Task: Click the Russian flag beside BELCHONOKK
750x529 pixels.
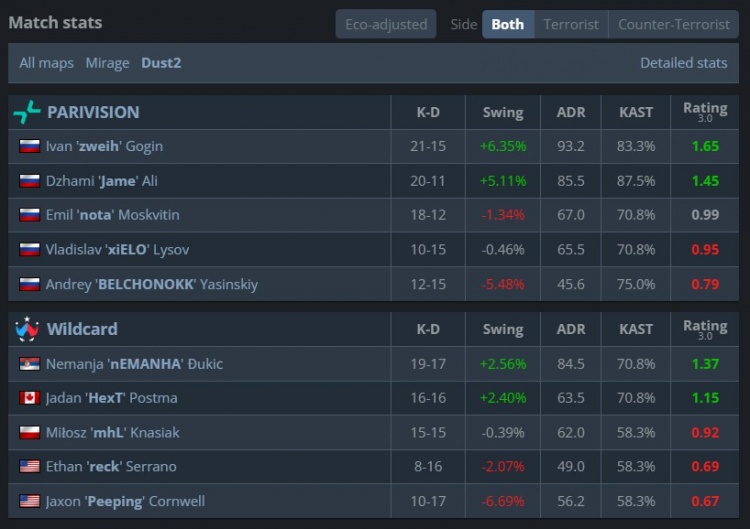Action: point(29,284)
